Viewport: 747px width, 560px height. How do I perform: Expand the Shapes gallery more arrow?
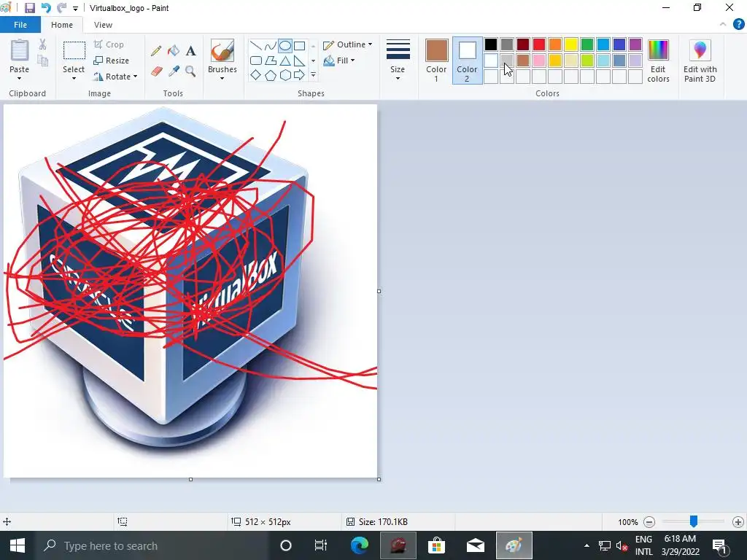pos(313,75)
